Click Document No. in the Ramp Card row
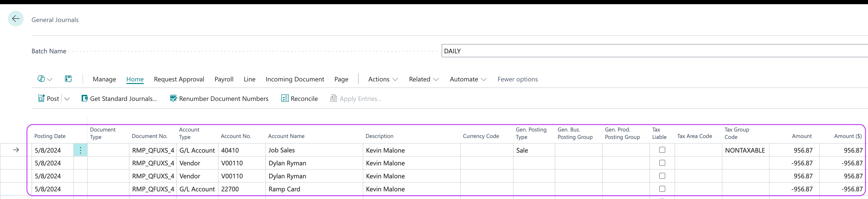The height and width of the screenshot is (199, 868). 153,189
